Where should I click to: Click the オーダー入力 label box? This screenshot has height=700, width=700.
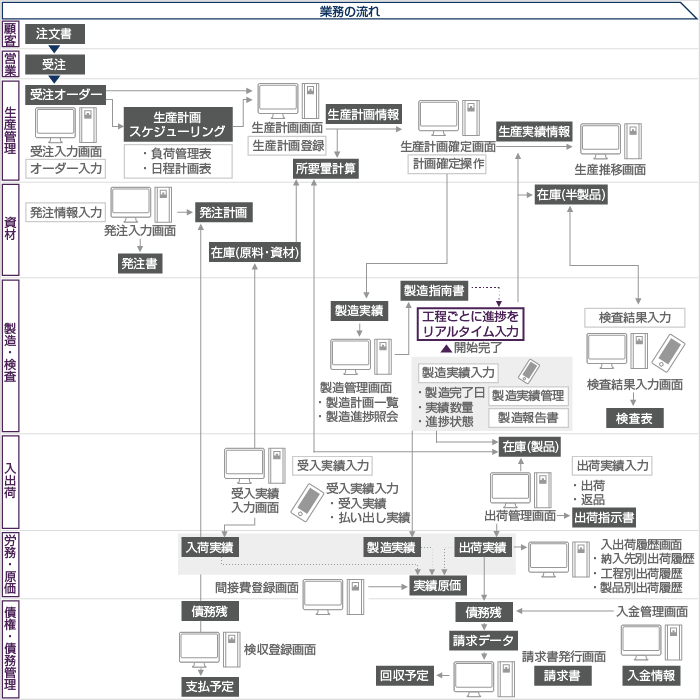[66, 169]
